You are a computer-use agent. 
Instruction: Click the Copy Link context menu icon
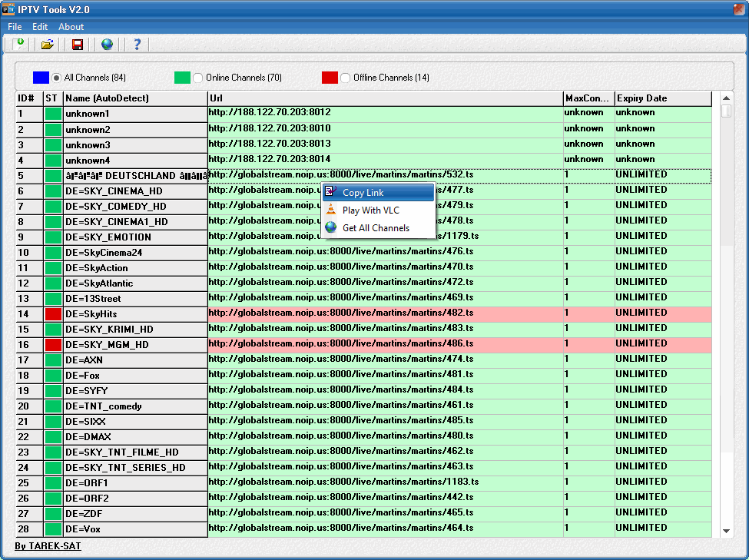click(331, 192)
